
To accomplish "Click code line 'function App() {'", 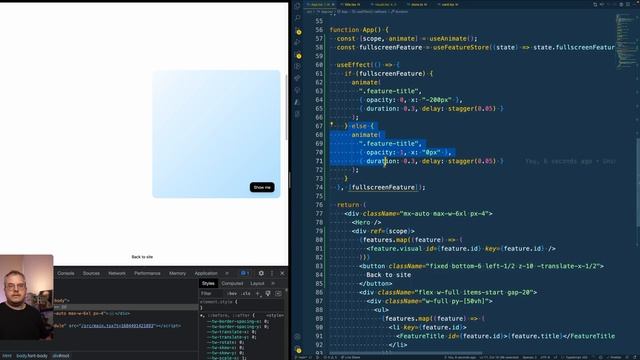I will 359,30.
